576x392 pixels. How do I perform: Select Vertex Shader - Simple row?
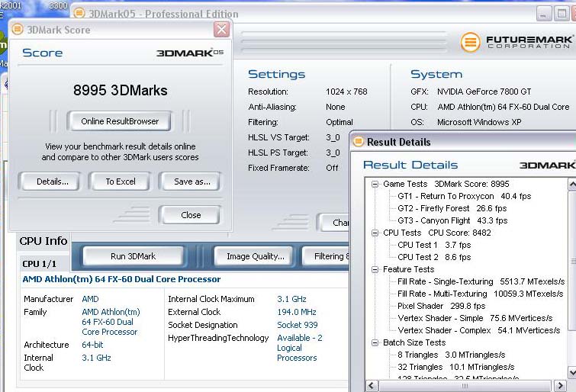pos(475,318)
